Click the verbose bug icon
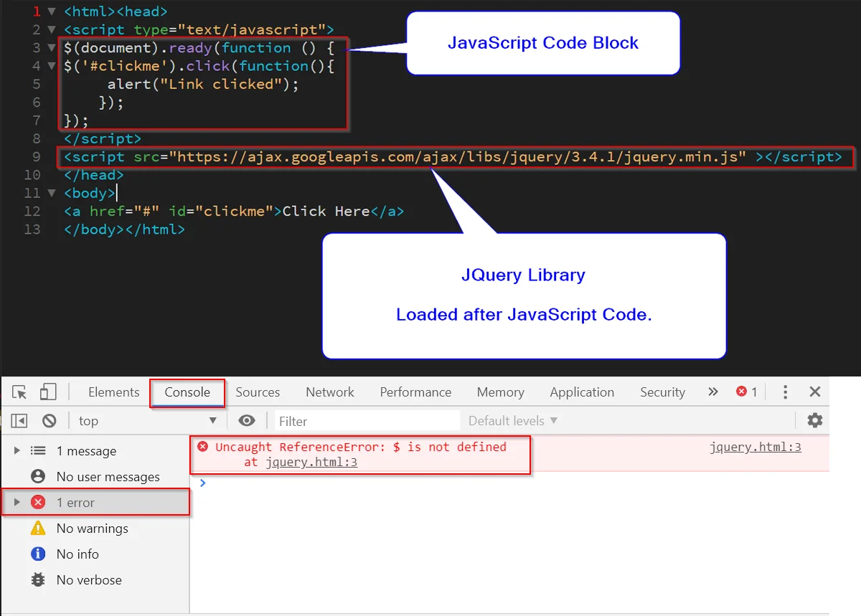Screen dimensions: 861x616 point(38,579)
